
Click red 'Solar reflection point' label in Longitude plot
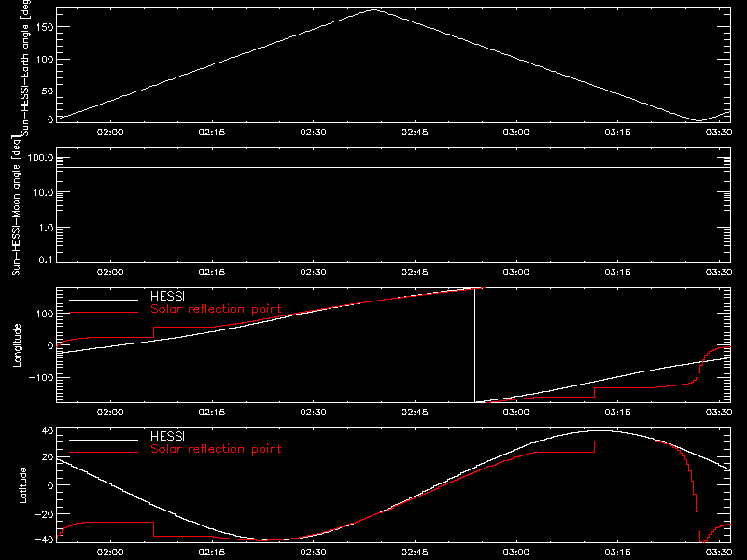point(216,309)
